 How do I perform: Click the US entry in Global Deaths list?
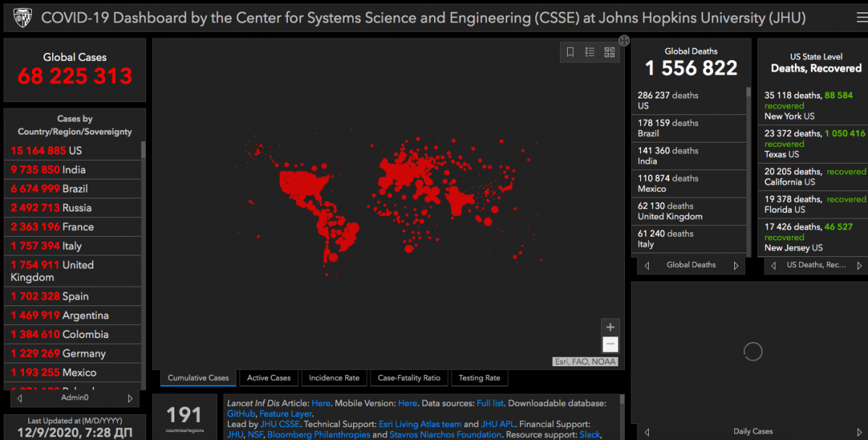pyautogui.click(x=690, y=101)
